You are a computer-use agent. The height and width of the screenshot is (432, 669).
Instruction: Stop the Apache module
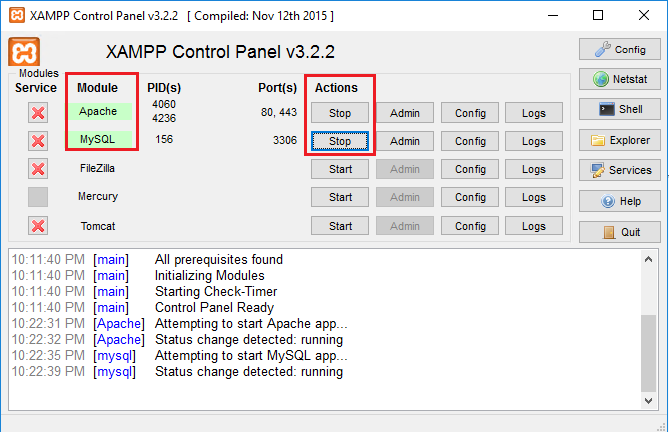tap(340, 113)
